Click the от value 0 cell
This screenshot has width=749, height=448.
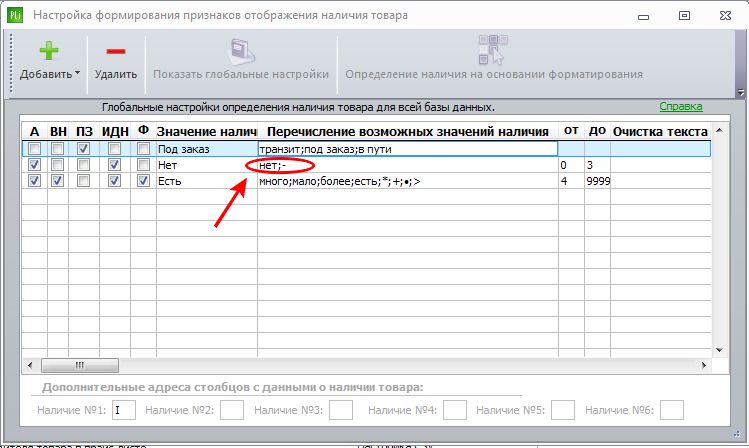(x=571, y=165)
